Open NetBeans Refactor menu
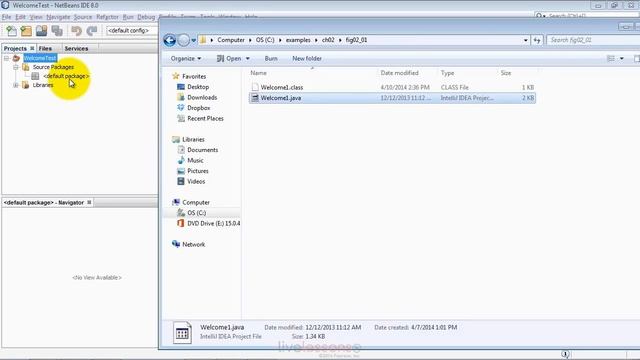The image size is (640, 360). (x=107, y=17)
